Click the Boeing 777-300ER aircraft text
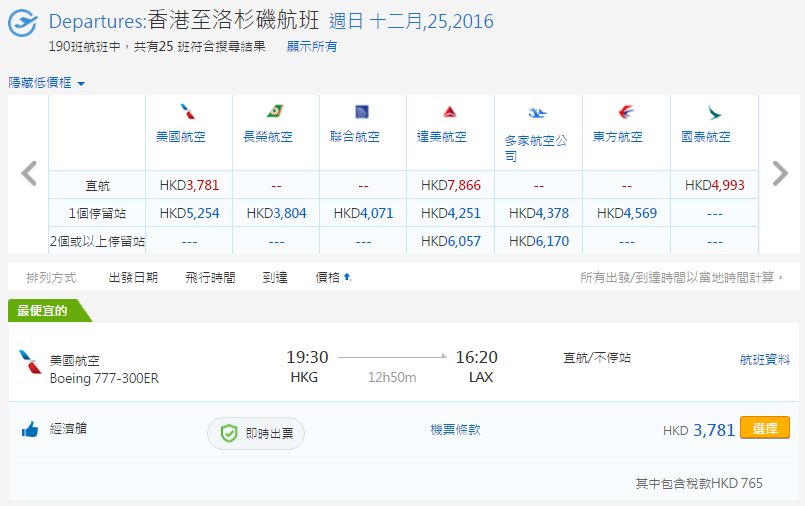The height and width of the screenshot is (506, 805). [104, 379]
